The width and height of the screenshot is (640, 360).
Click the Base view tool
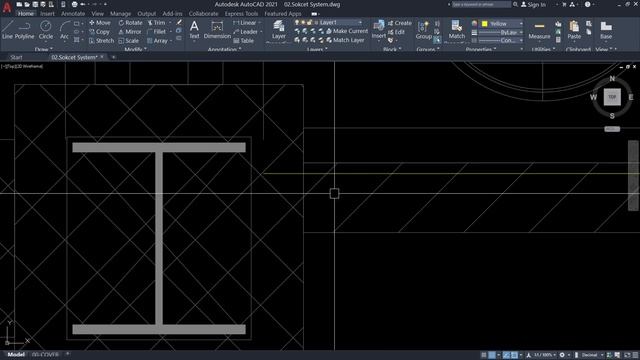point(606,30)
